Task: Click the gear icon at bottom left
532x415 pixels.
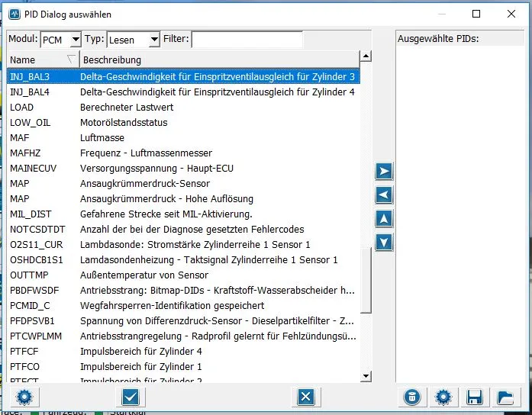Action: tap(24, 397)
